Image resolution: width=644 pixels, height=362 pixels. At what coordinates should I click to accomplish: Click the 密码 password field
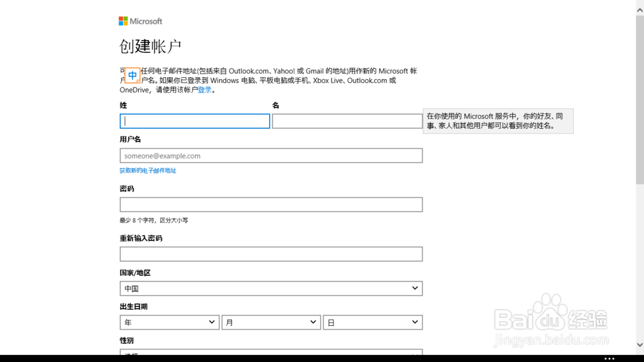[x=271, y=205]
